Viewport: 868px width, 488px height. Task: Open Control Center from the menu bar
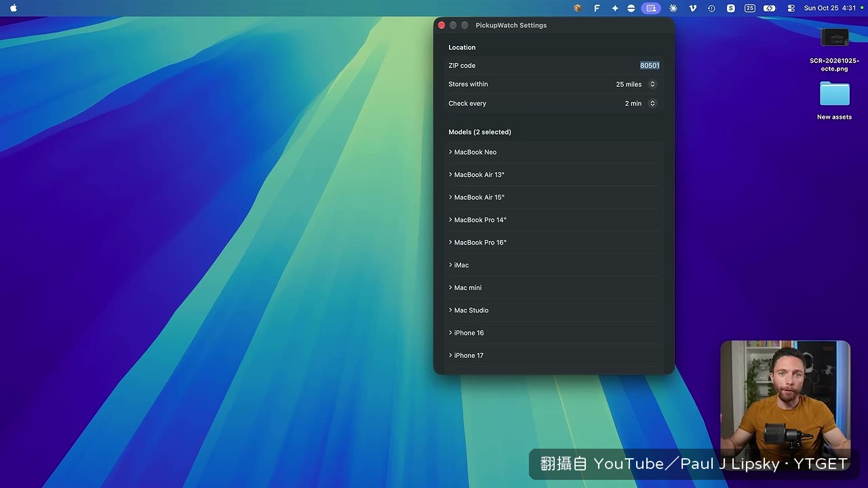tap(791, 8)
